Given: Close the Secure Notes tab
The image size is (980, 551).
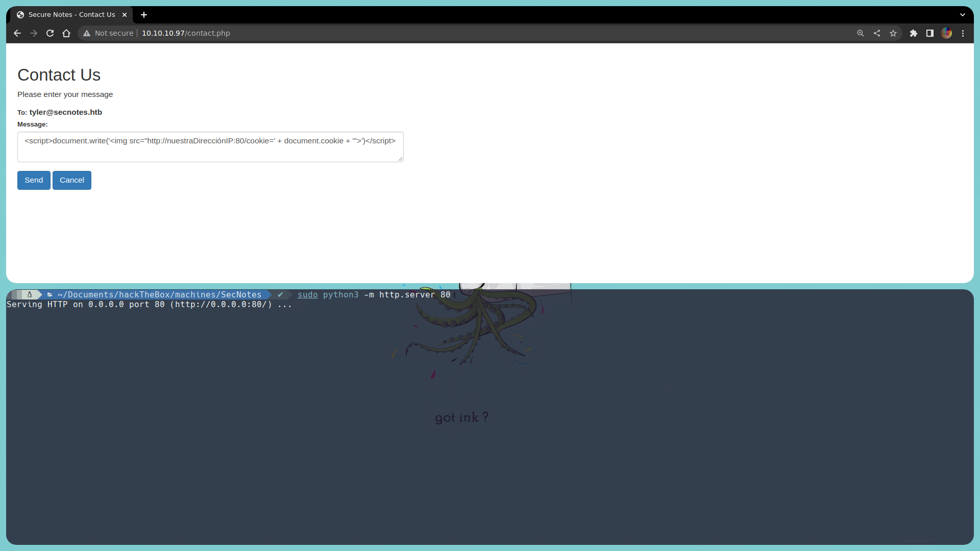Looking at the screenshot, I should (x=125, y=15).
